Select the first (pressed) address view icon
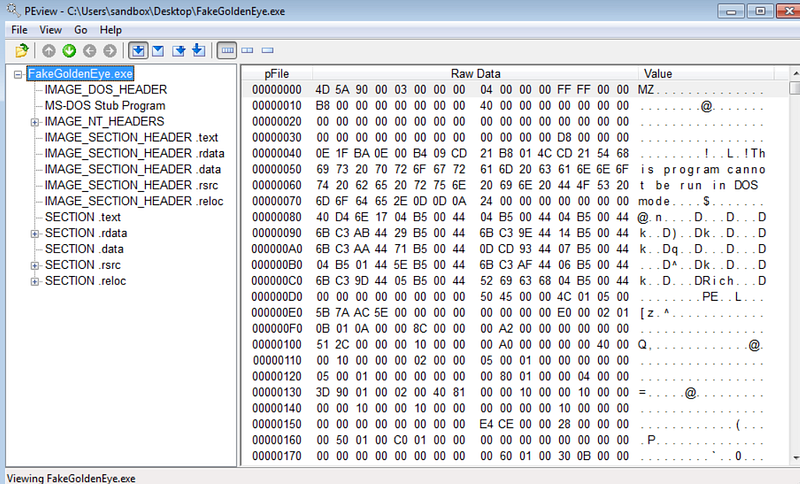 pos(138,50)
